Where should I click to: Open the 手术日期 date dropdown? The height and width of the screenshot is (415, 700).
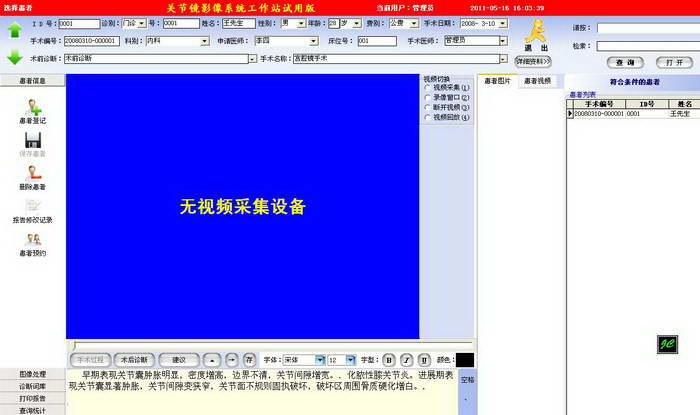point(503,24)
